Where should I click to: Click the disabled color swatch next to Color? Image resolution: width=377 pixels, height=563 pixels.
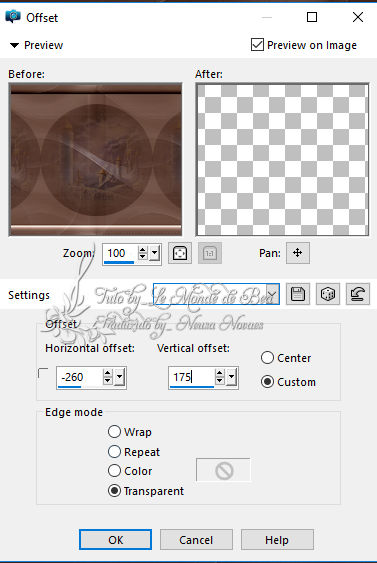[223, 470]
